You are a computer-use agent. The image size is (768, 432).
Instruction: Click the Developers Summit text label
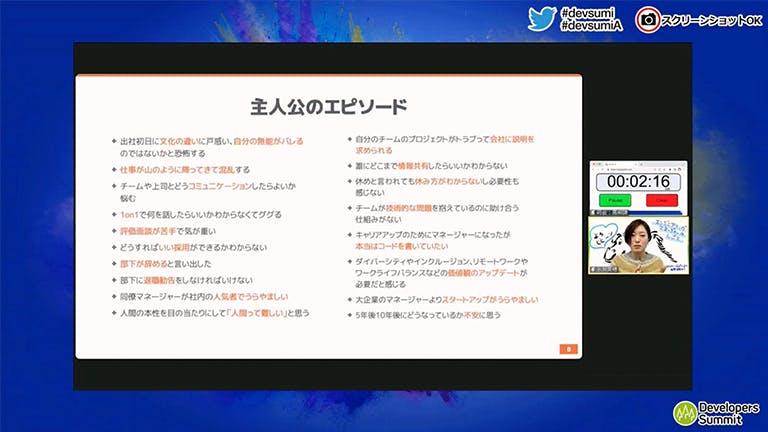(728, 413)
